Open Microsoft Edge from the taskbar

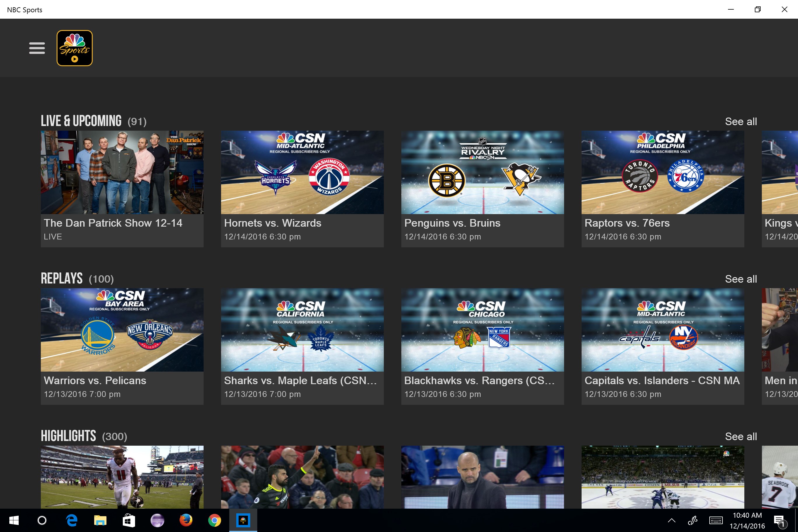point(71,520)
